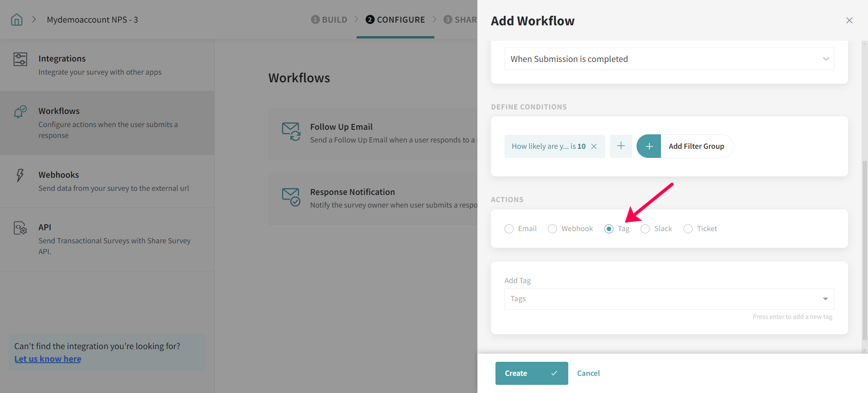Image resolution: width=868 pixels, height=393 pixels.
Task: Click the API code icon
Action: 20,228
